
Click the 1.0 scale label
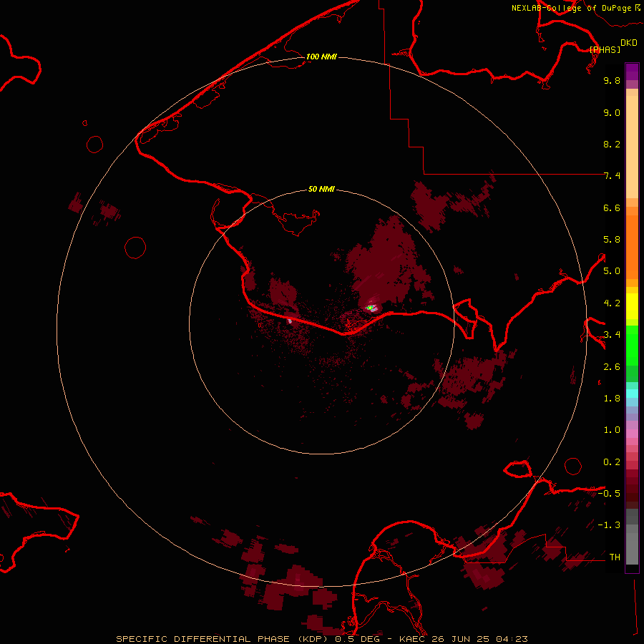[x=612, y=430]
